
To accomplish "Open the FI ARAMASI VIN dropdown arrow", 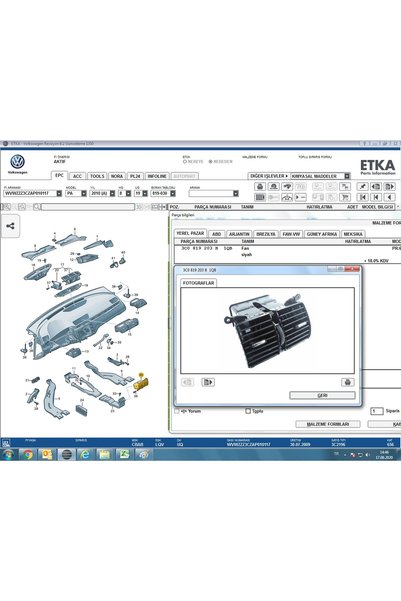I will click(x=59, y=194).
